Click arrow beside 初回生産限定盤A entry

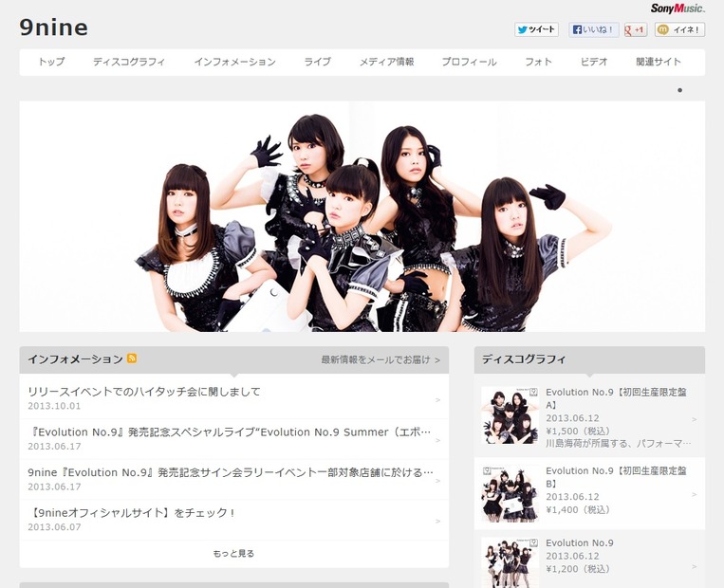click(694, 419)
